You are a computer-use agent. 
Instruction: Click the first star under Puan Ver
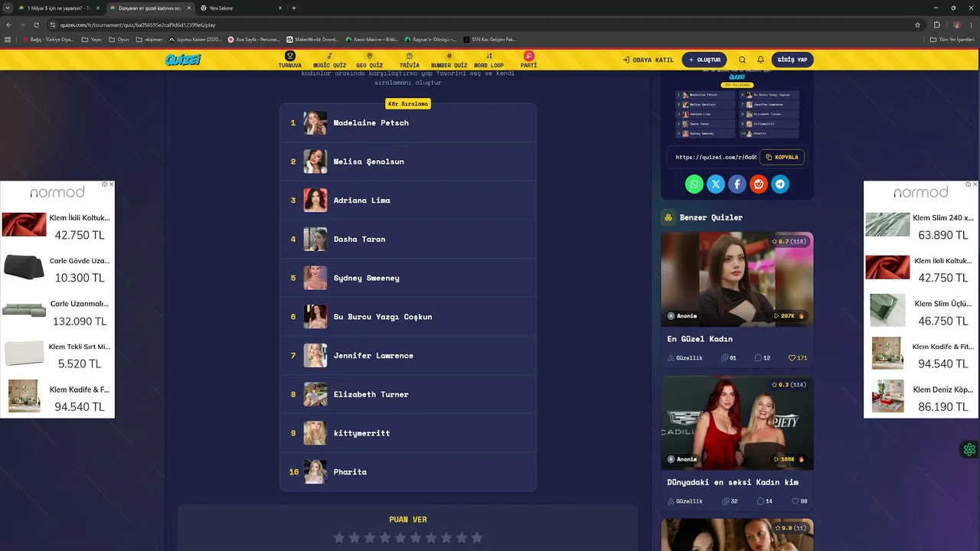339,538
